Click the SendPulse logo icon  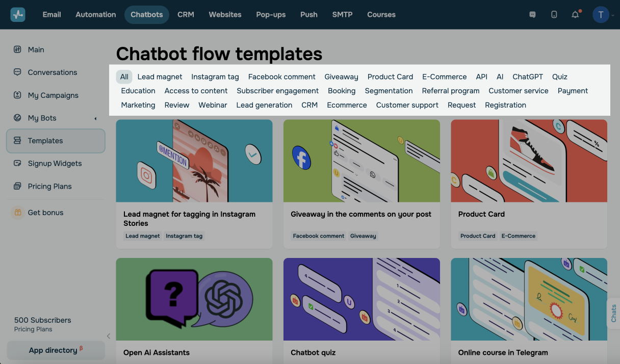click(x=18, y=14)
